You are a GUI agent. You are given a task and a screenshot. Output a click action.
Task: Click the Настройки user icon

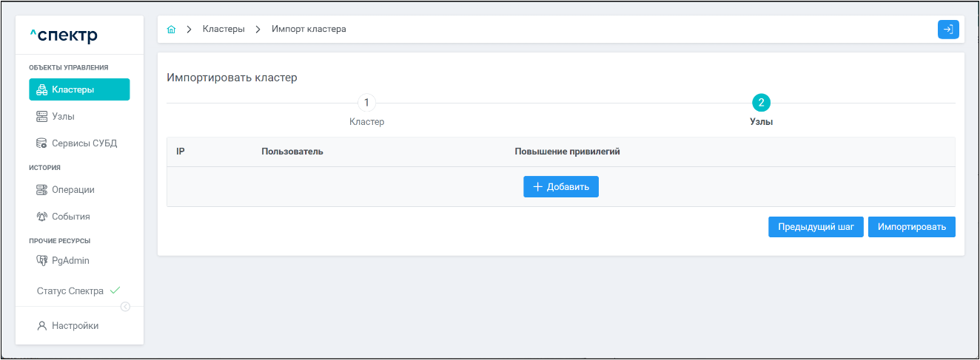tap(41, 326)
